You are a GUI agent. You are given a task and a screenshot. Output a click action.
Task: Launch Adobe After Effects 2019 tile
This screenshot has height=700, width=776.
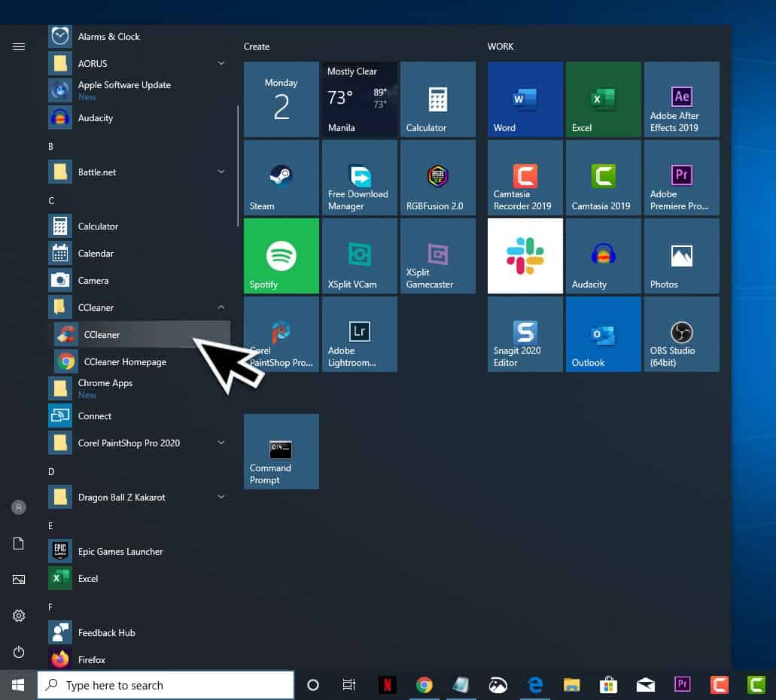pos(681,99)
